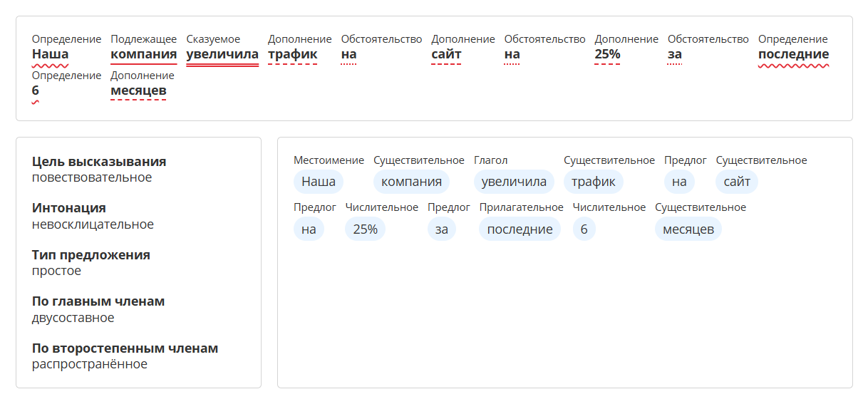
Task: Click the 'По второстепенным членам' heading
Action: pos(125,348)
